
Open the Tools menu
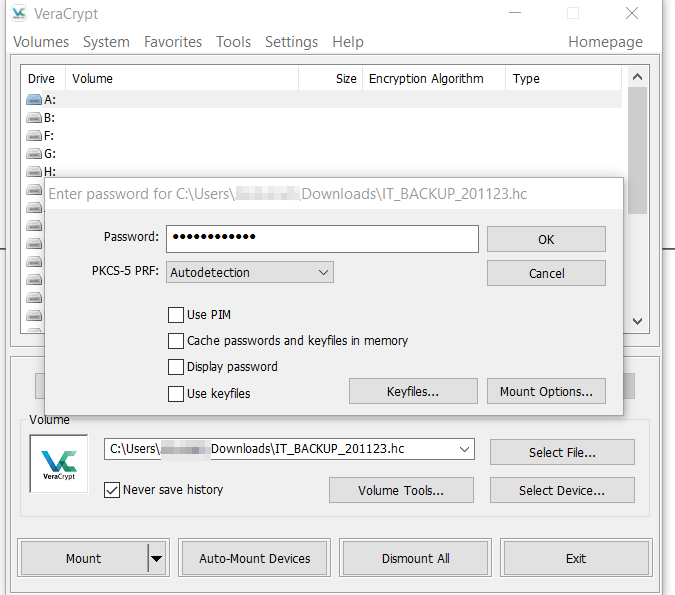tap(233, 42)
